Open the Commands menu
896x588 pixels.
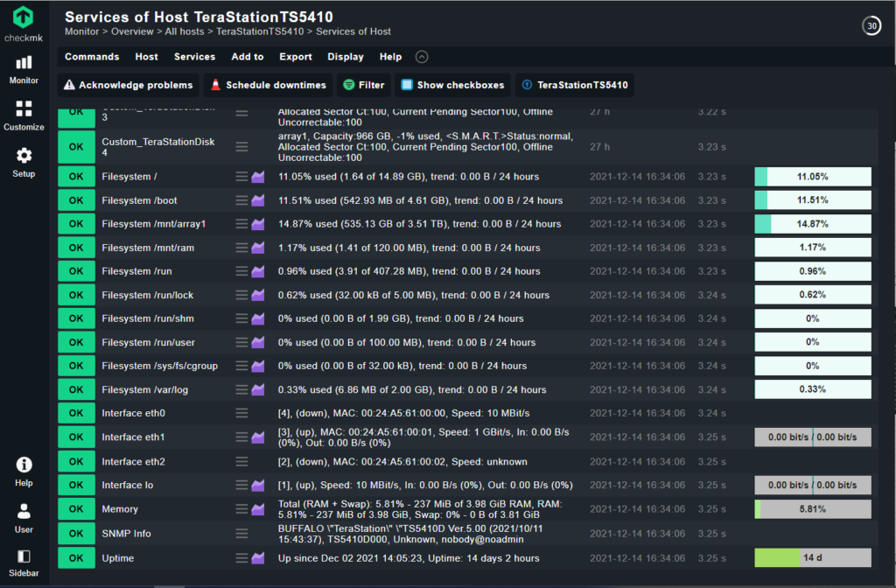pyautogui.click(x=92, y=57)
